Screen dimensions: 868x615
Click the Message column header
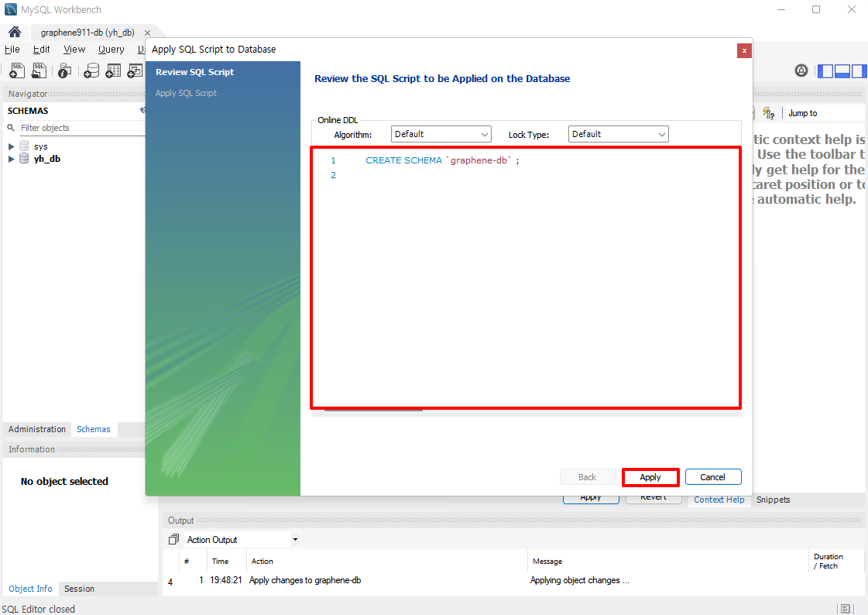(x=547, y=562)
